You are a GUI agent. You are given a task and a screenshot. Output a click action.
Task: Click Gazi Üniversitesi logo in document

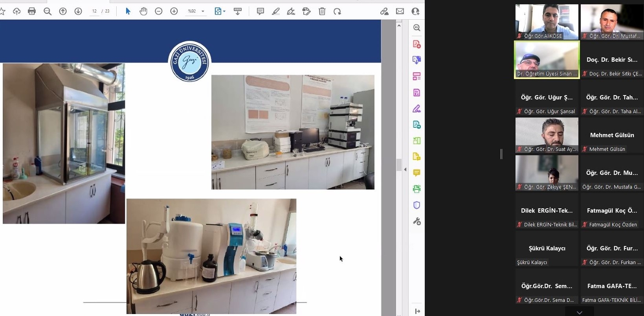(x=189, y=62)
